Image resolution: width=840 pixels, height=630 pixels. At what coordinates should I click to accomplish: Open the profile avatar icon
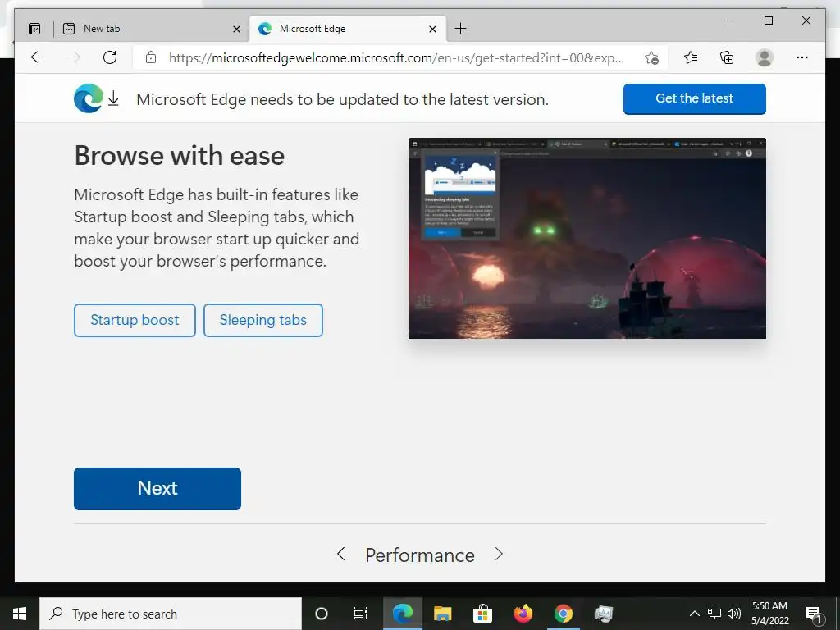[765, 57]
